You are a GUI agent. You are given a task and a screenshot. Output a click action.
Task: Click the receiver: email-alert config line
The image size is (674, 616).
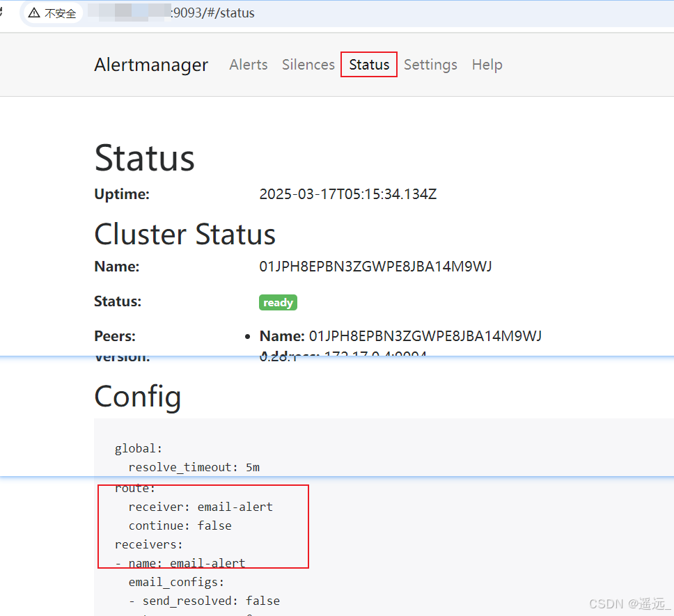pos(201,507)
